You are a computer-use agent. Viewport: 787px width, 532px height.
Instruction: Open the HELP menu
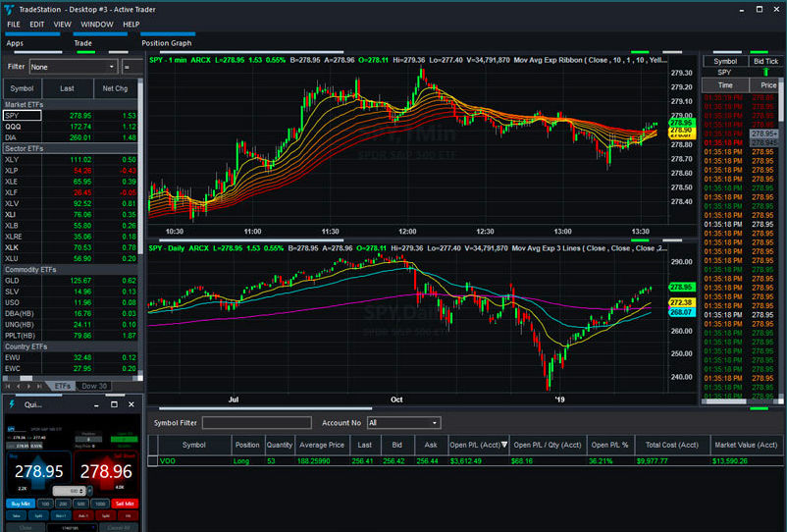click(131, 25)
